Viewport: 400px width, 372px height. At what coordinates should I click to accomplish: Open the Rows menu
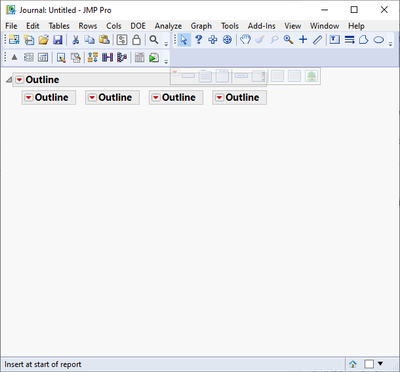click(x=88, y=26)
